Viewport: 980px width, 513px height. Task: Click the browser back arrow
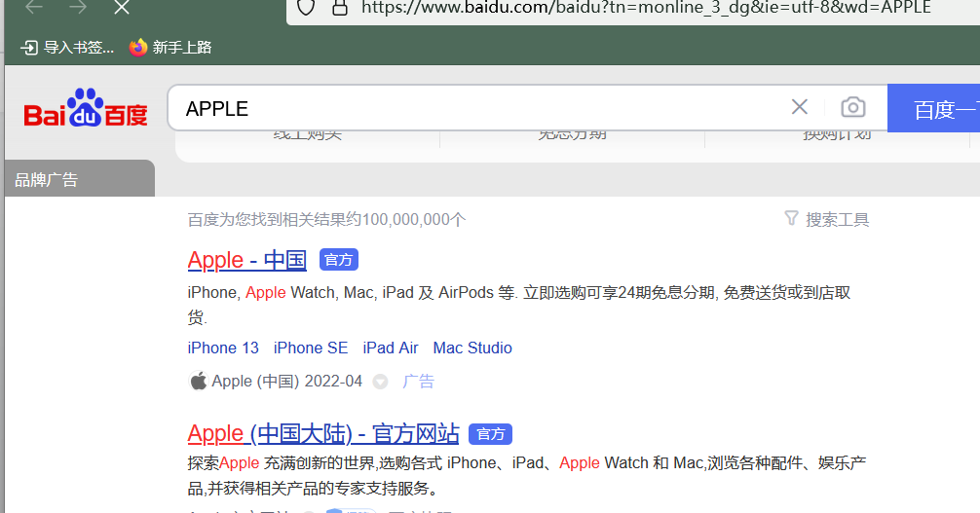click(x=34, y=7)
